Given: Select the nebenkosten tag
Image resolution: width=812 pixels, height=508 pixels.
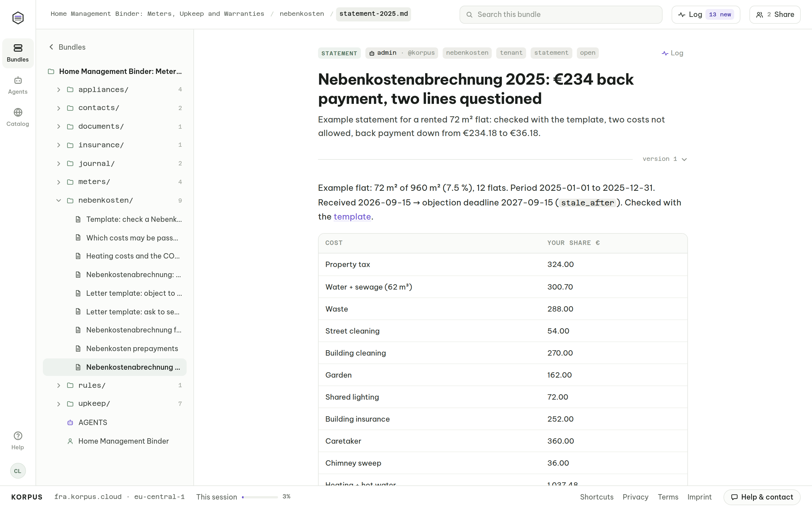Looking at the screenshot, I should click(x=467, y=53).
